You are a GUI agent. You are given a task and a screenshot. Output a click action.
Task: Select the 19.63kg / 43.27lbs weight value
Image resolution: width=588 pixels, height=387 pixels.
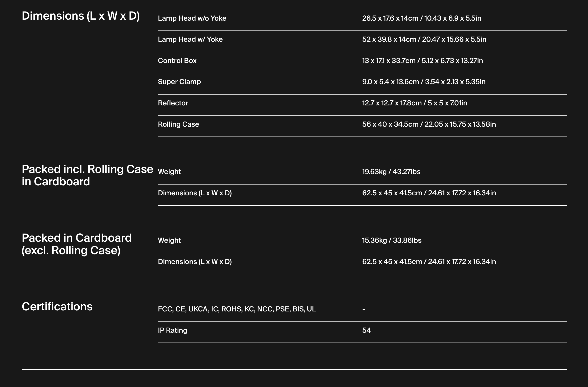point(391,172)
